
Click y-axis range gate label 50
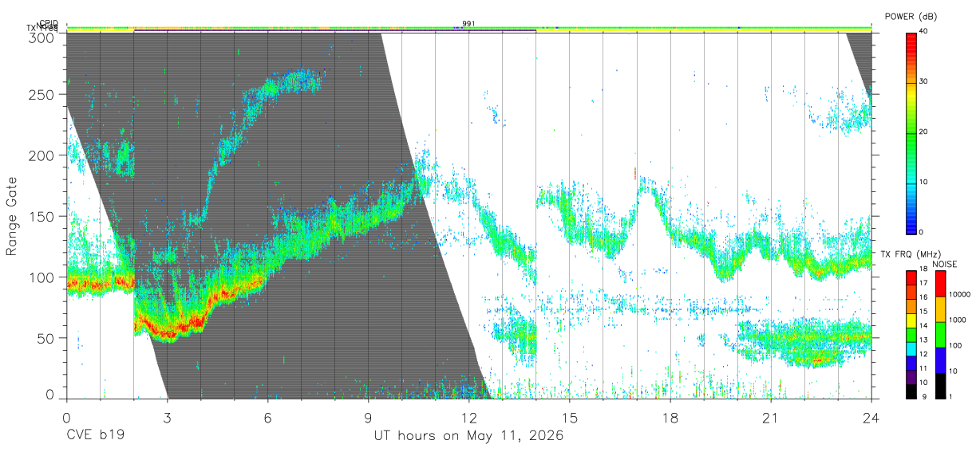tap(44, 337)
